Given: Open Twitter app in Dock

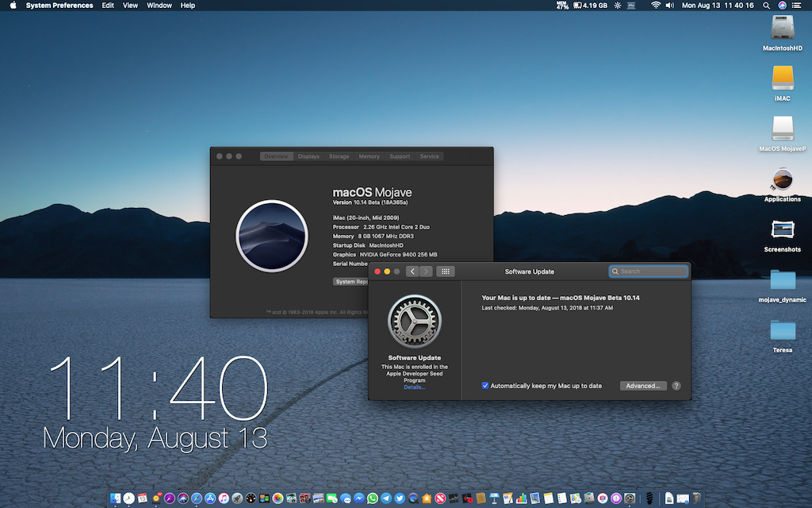Looking at the screenshot, I should [x=400, y=498].
